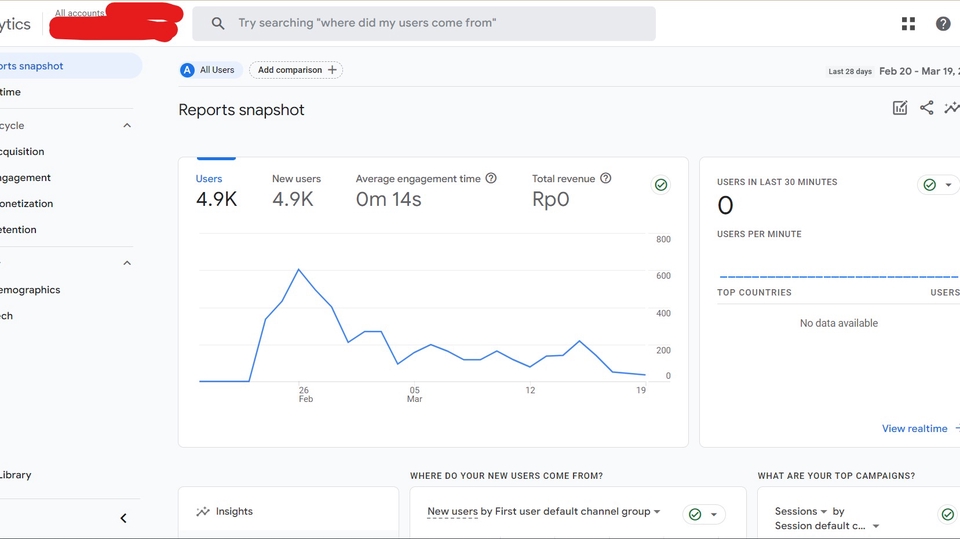Screen dimensions: 960x539
Task: Follow the View realtime link
Action: 915,429
